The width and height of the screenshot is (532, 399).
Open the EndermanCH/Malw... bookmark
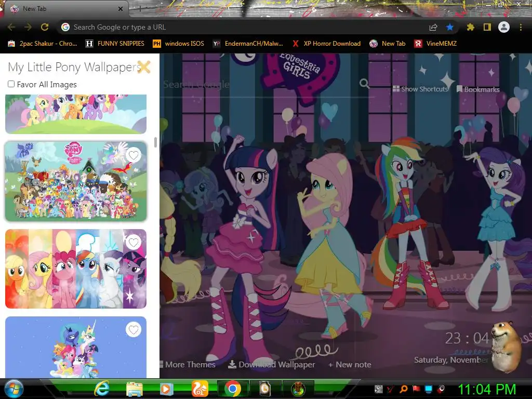[x=248, y=44]
